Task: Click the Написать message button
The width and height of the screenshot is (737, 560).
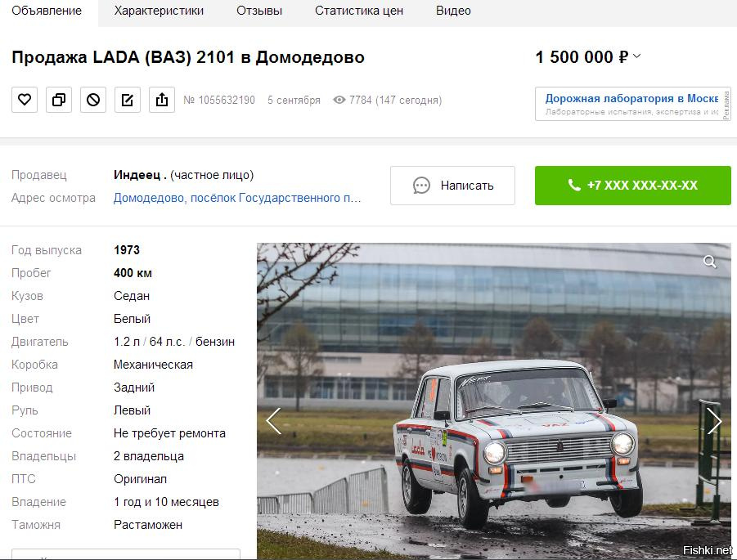Action: [452, 186]
